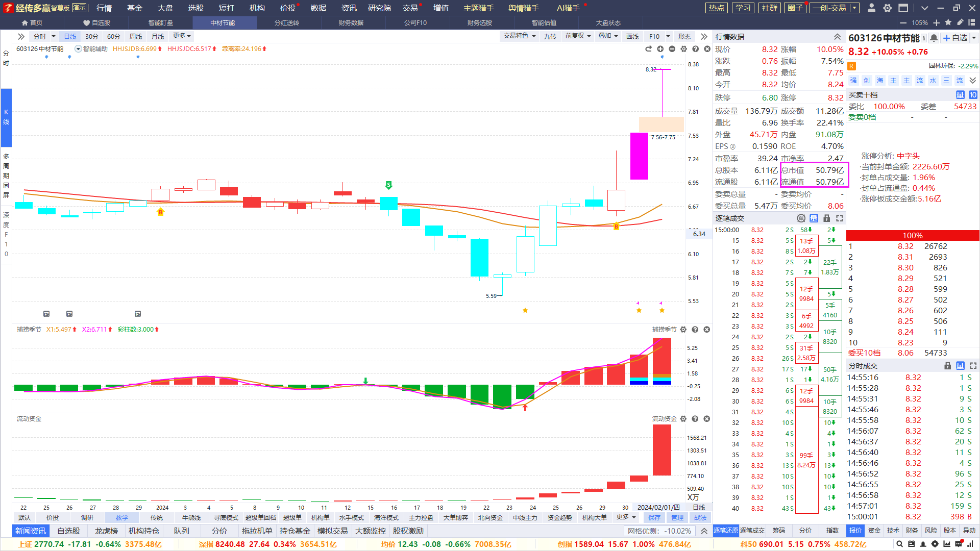Click the search magnifier in status bar
This screenshot has width=980, height=551.
(900, 544)
